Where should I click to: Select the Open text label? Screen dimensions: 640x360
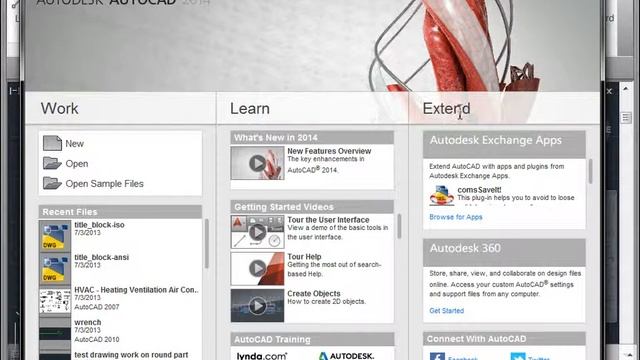click(77, 164)
